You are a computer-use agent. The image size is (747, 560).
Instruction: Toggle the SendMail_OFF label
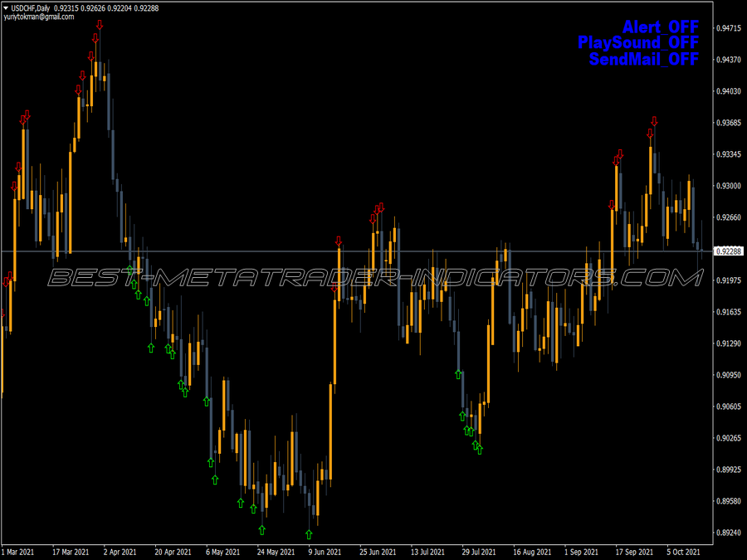[643, 59]
